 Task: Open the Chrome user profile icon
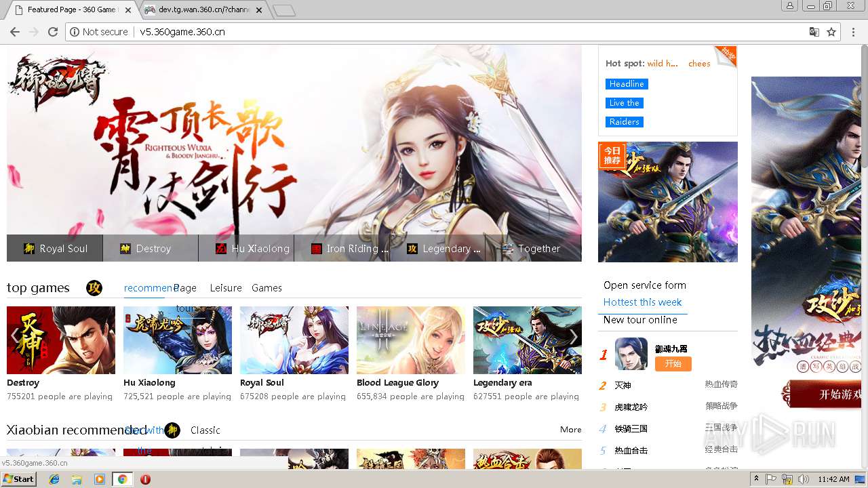click(x=789, y=6)
